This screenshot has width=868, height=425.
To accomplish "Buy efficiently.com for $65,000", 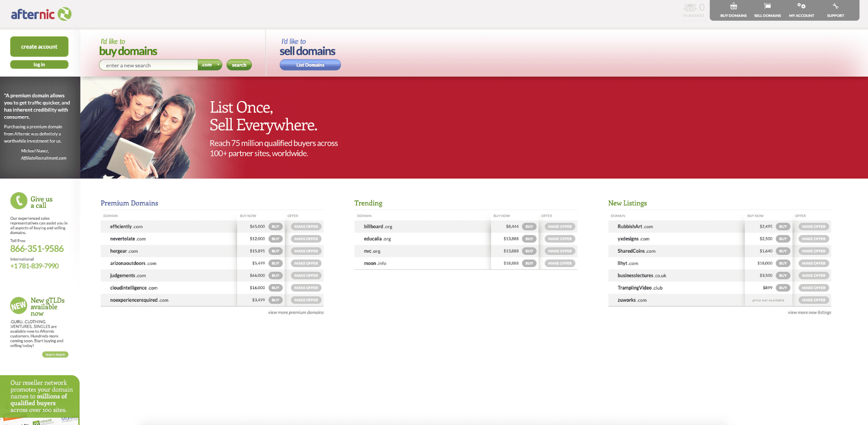I will click(x=275, y=227).
